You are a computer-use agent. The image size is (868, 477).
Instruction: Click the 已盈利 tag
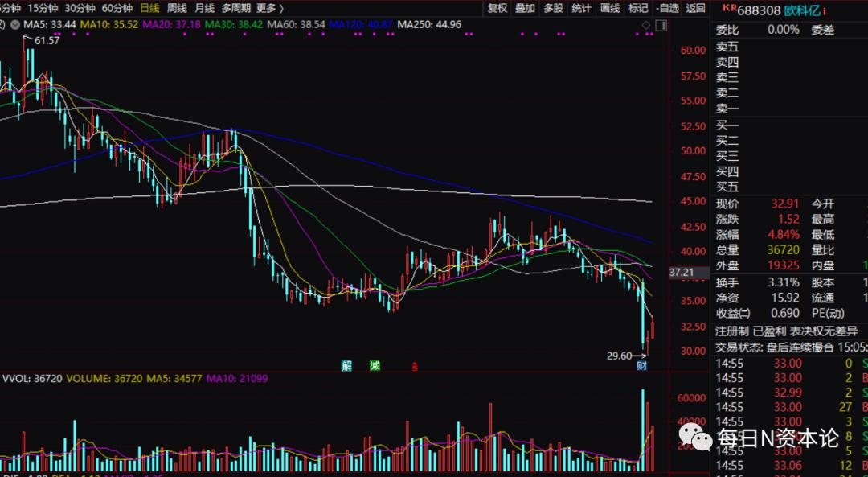click(x=768, y=331)
